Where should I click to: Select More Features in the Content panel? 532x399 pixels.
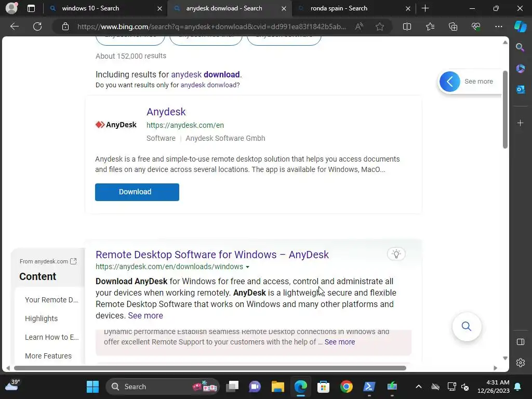(48, 356)
